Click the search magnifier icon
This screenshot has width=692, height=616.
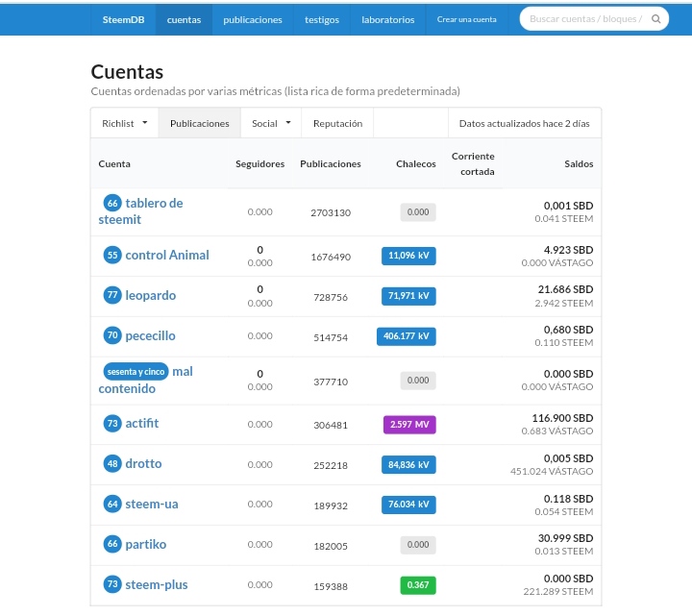[655, 19]
